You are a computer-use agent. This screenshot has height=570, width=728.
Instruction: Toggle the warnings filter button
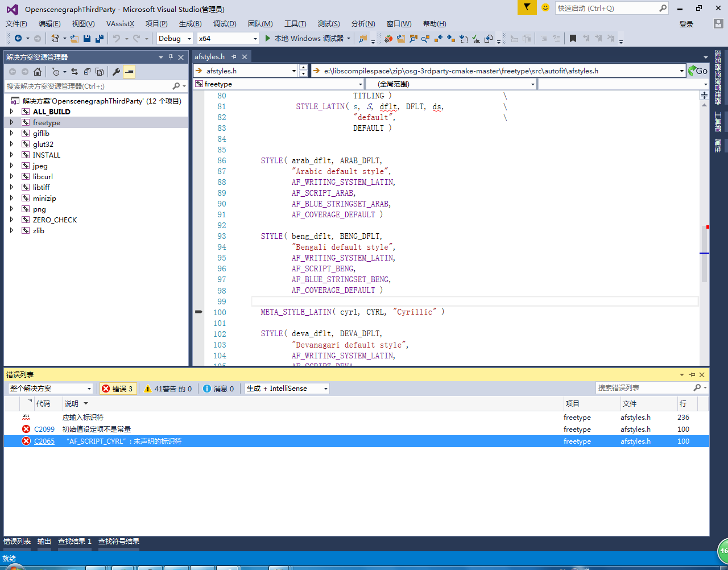(x=168, y=389)
